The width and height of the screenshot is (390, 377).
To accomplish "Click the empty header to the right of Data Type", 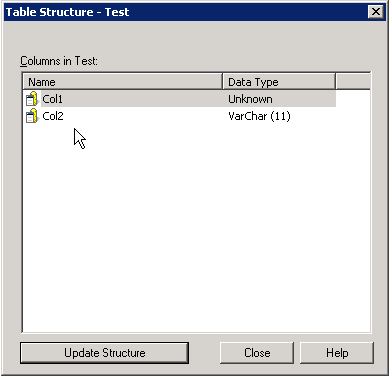I will (x=353, y=82).
